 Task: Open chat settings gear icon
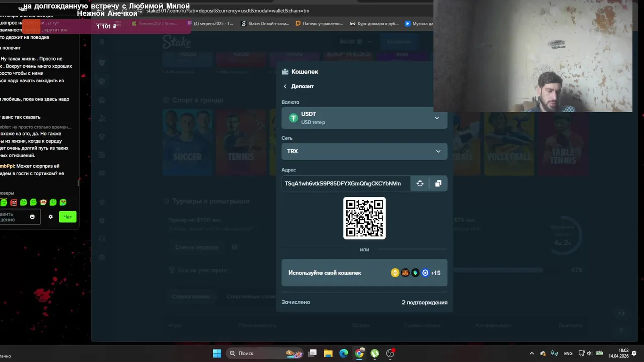point(50,217)
